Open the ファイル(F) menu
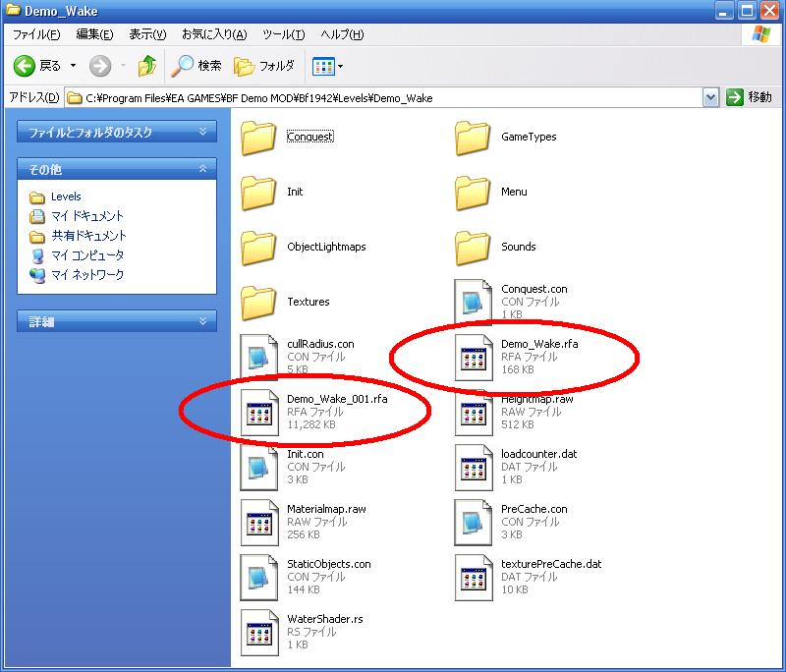This screenshot has width=786, height=672. 36,34
